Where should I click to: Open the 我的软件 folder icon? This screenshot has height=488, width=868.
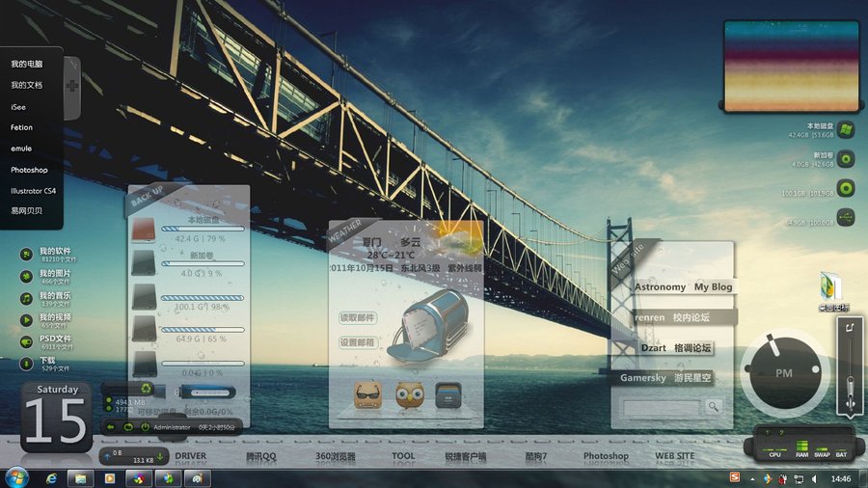[26, 254]
